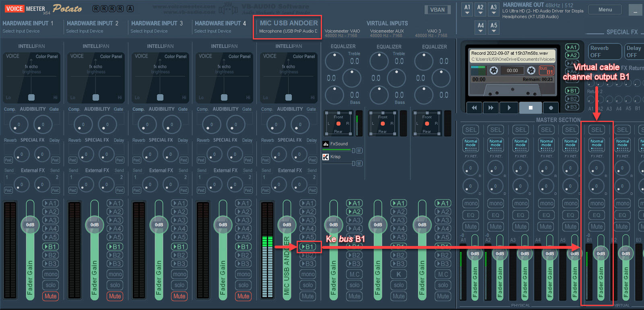This screenshot has width=644, height=310.
Task: Click Hardware Input 1 fader gain knob
Action: tap(30, 225)
